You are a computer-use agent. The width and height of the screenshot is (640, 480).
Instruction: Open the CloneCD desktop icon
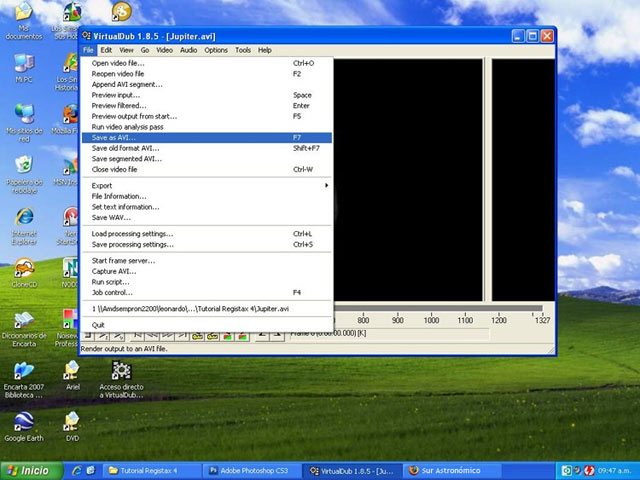[x=23, y=270]
